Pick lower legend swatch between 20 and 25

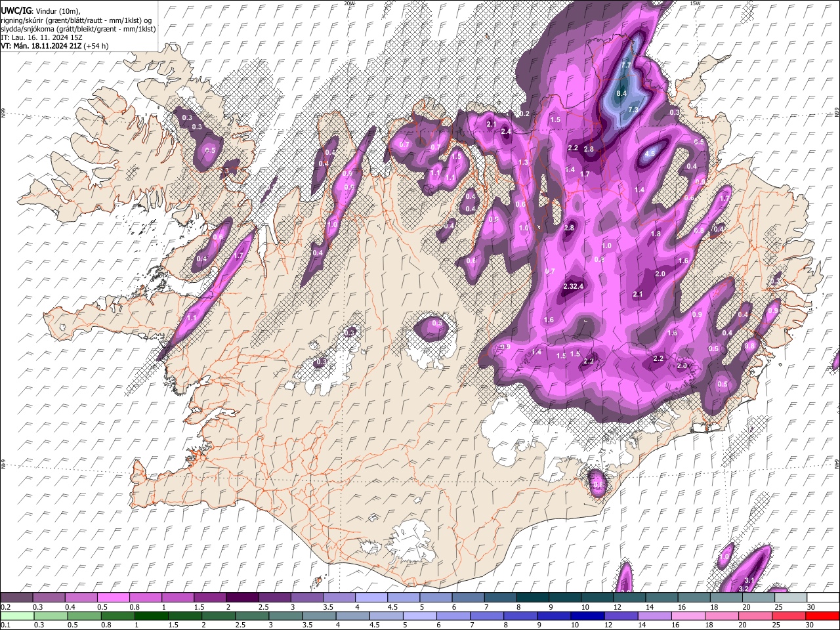click(756, 616)
